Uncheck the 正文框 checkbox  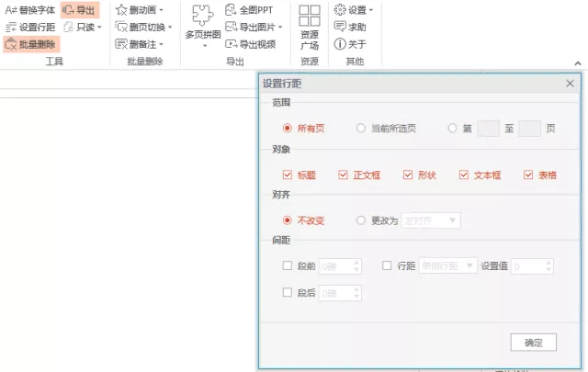(x=343, y=175)
